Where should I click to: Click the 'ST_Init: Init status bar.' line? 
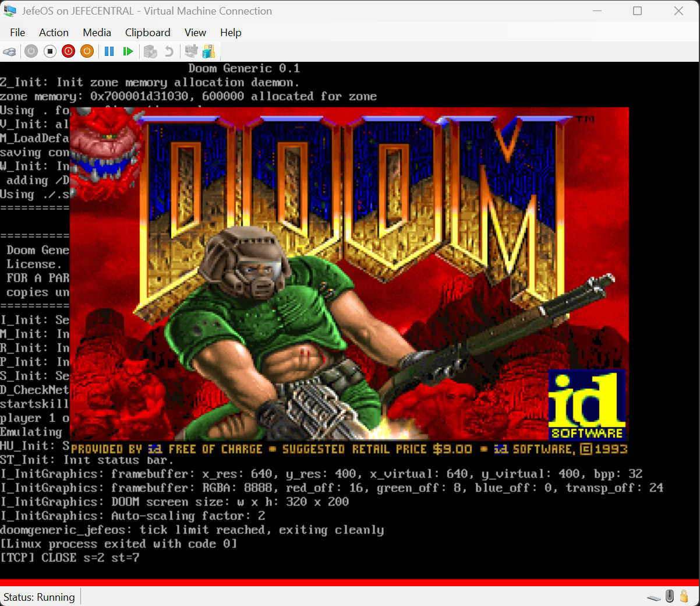point(87,460)
